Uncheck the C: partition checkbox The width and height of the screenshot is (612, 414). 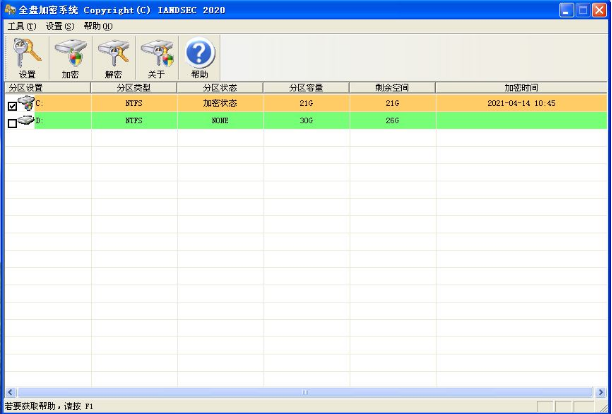[x=12, y=106]
